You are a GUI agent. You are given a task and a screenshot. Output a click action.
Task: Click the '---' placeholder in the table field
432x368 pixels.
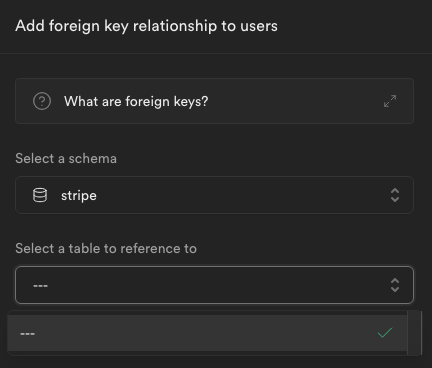click(x=40, y=286)
